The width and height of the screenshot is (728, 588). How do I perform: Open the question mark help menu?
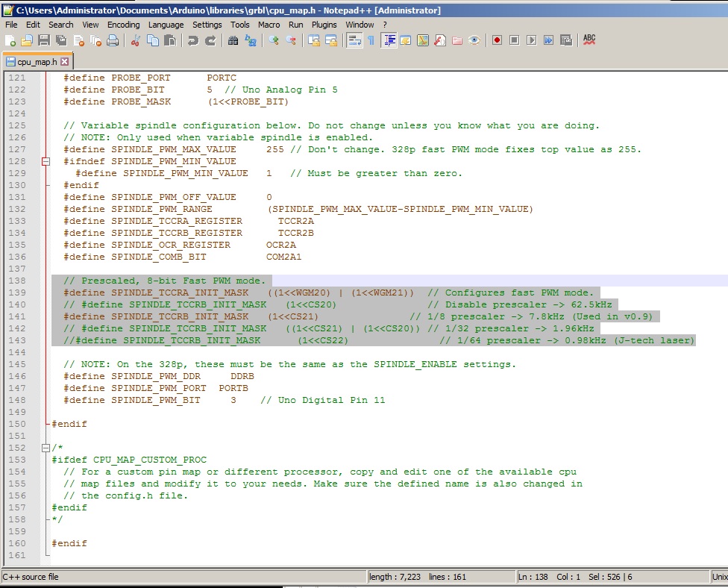tap(385, 25)
